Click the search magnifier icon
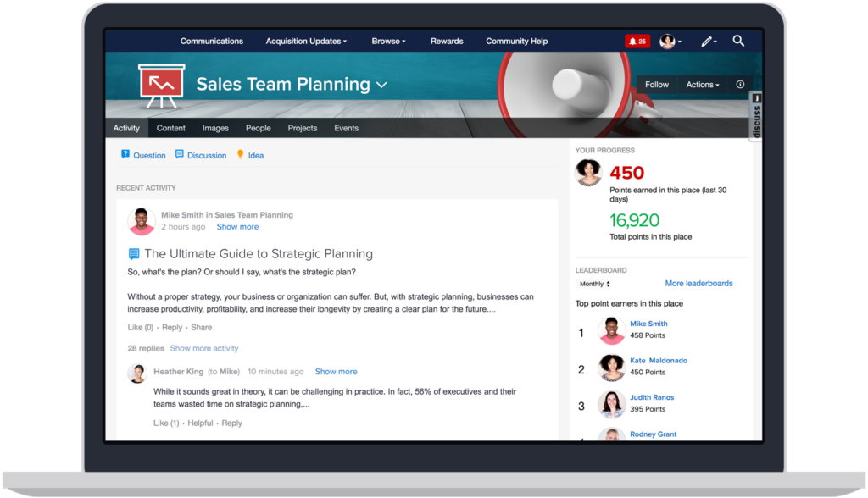 738,41
